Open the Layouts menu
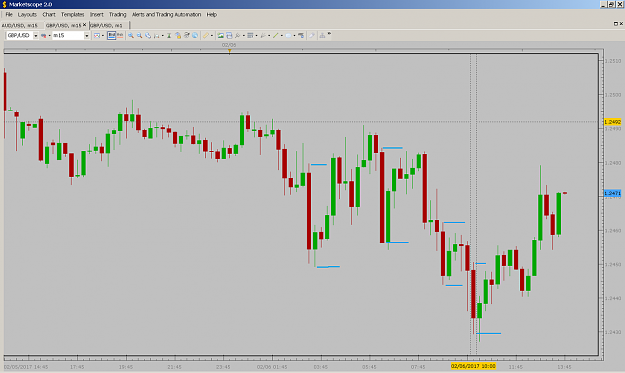The image size is (625, 373). click(27, 15)
